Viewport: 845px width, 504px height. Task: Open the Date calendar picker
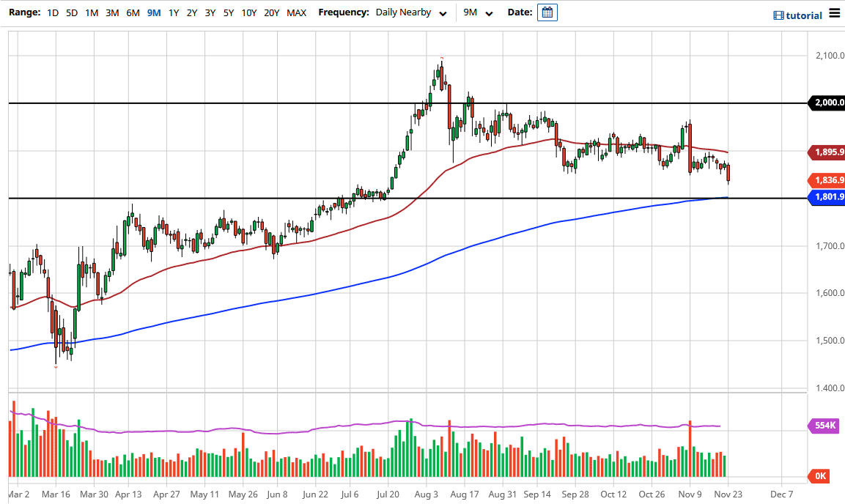[x=547, y=12]
